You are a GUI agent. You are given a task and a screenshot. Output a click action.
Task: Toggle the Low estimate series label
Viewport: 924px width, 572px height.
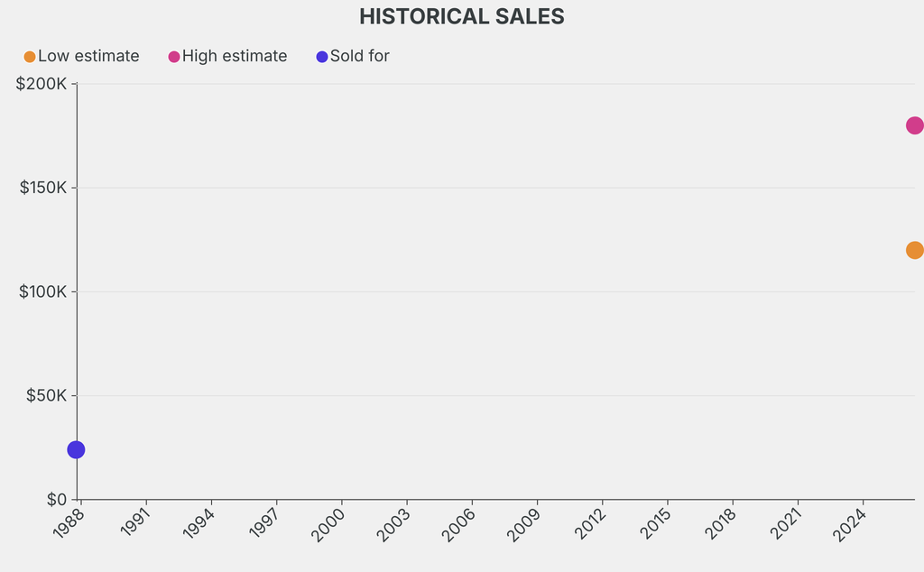[x=88, y=56]
